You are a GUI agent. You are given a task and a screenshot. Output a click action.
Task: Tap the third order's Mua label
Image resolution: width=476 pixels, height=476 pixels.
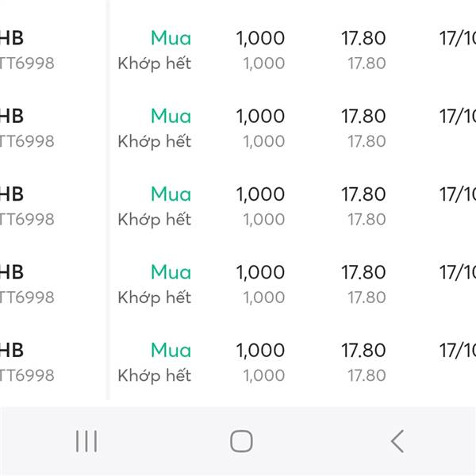171,194
